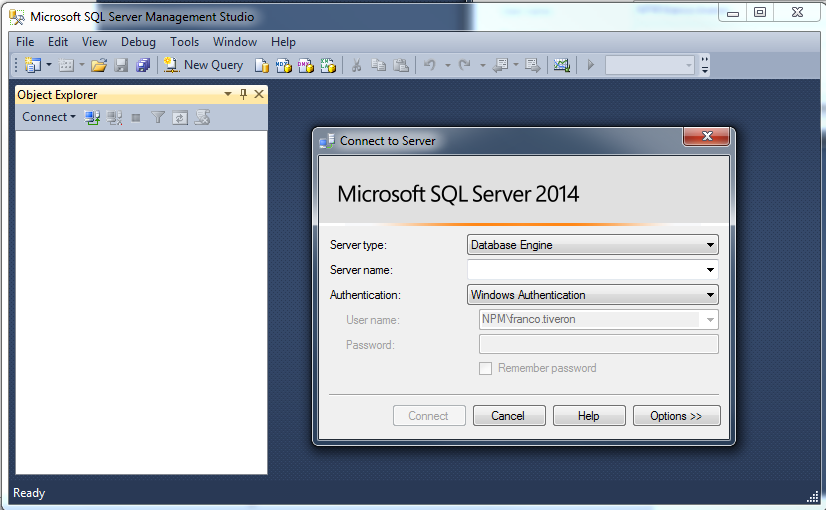The width and height of the screenshot is (826, 510).
Task: Click the Copy icon in toolbar
Action: 378,65
